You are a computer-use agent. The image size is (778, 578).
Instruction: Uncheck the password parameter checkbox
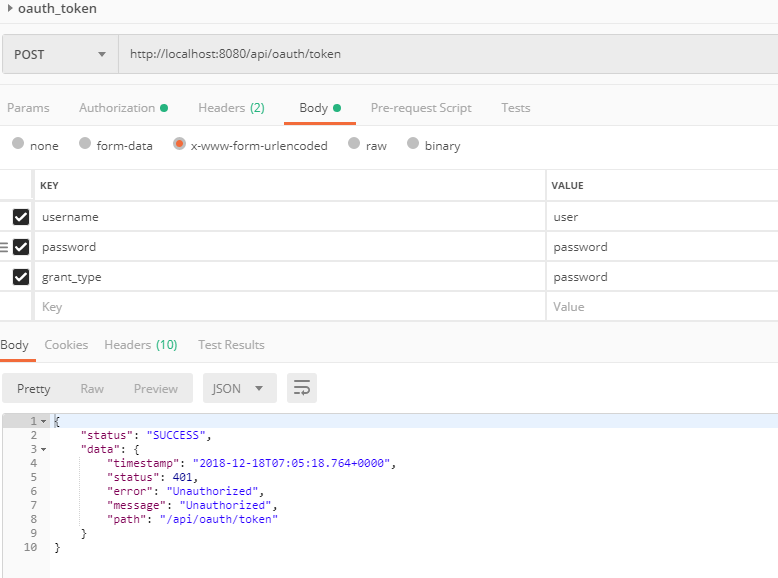21,247
